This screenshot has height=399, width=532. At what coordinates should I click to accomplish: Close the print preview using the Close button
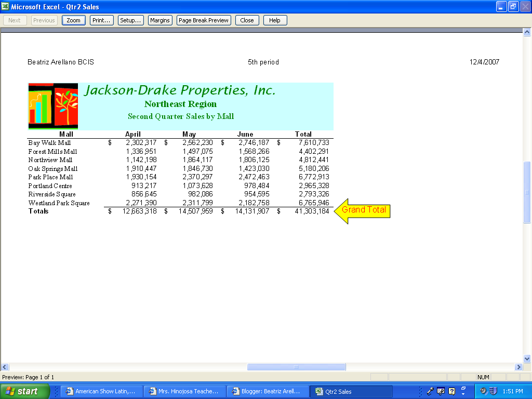point(247,20)
